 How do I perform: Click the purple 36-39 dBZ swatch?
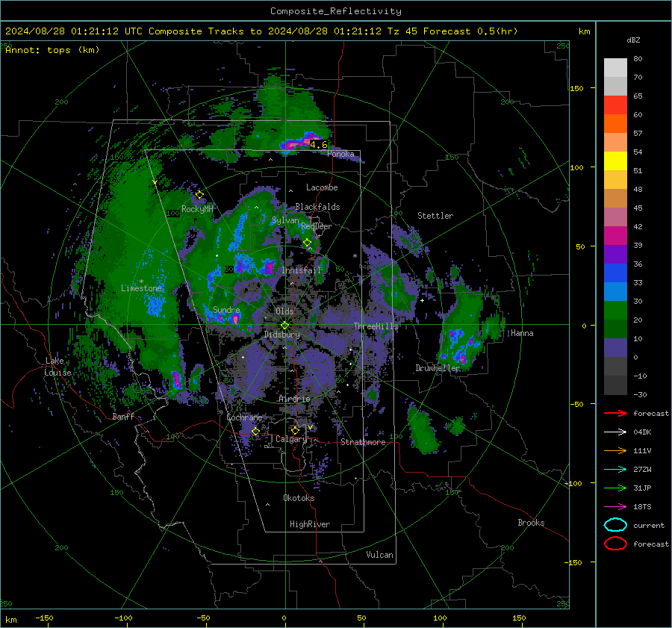pos(615,255)
